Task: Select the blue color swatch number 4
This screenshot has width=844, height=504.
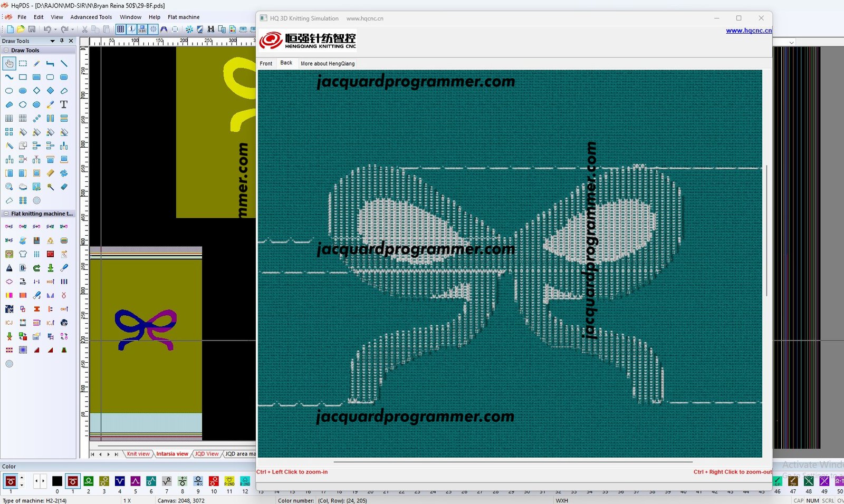Action: pos(120,481)
